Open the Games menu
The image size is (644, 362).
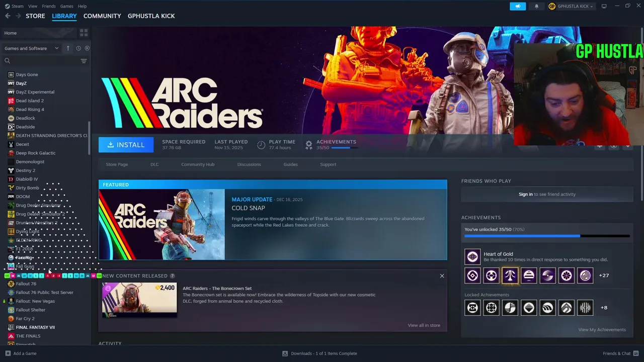(66, 6)
